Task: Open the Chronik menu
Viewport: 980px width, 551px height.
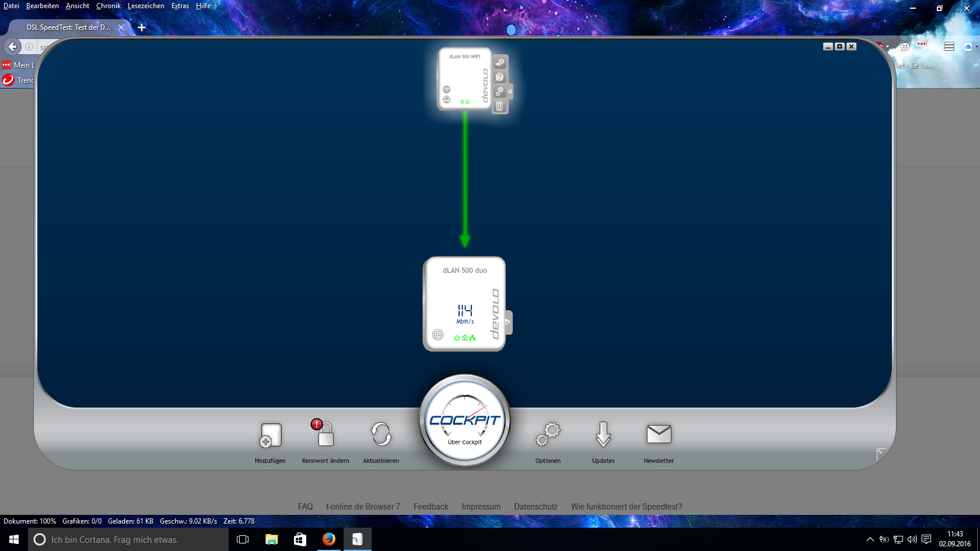Action: click(x=108, y=6)
